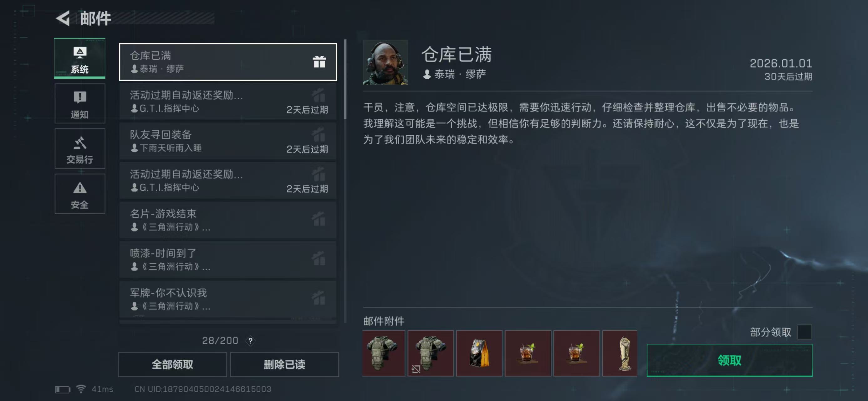Open the 系统 mail tab
Screen dimensions: 868x401
[80, 58]
